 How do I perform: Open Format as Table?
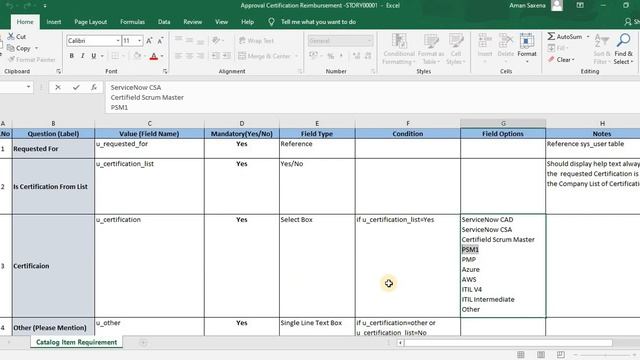[x=431, y=49]
